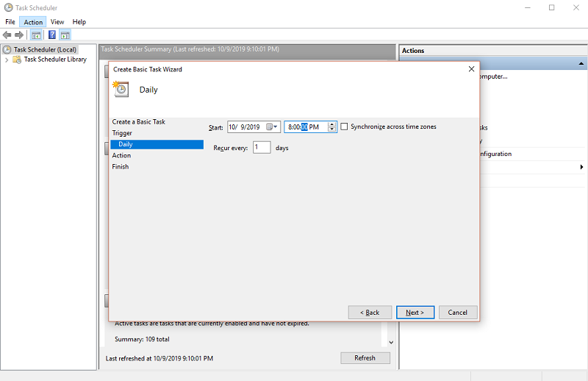Expand the Task Scheduler Library tree node
The height and width of the screenshot is (381, 588).
click(x=7, y=60)
